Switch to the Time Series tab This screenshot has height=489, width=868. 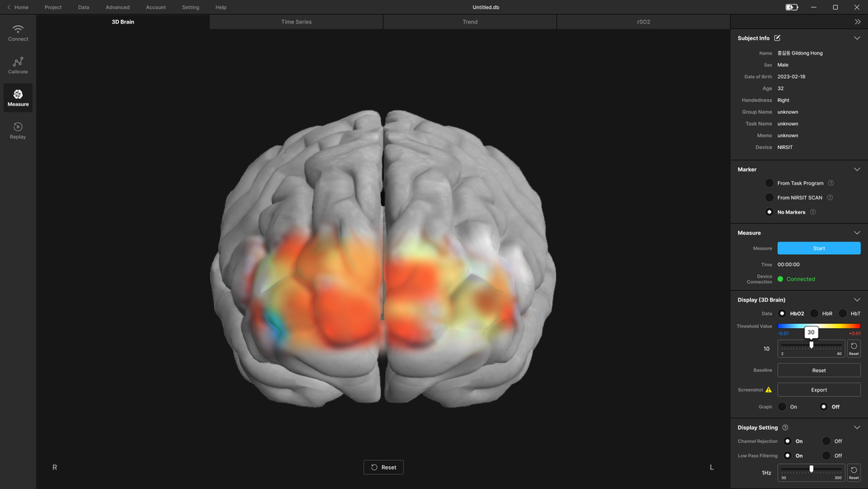(296, 21)
